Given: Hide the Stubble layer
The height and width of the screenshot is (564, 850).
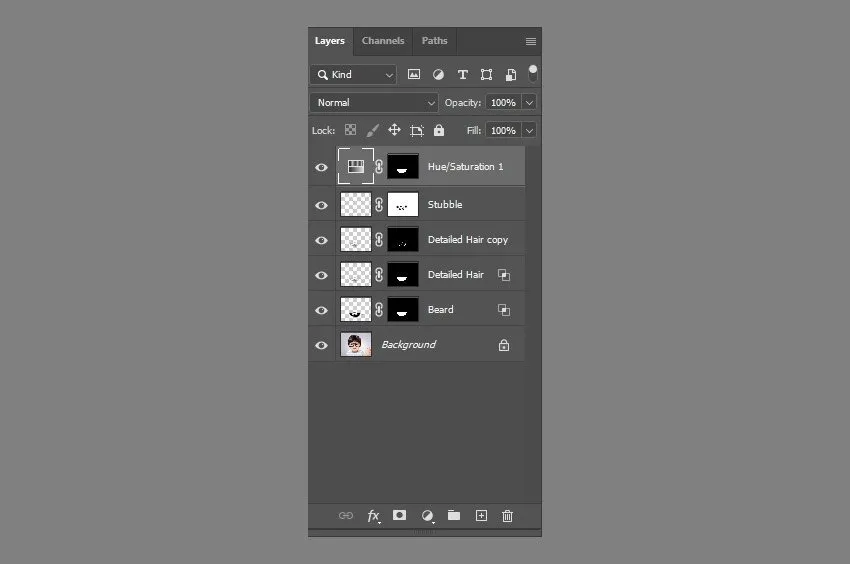Looking at the screenshot, I should [x=321, y=205].
